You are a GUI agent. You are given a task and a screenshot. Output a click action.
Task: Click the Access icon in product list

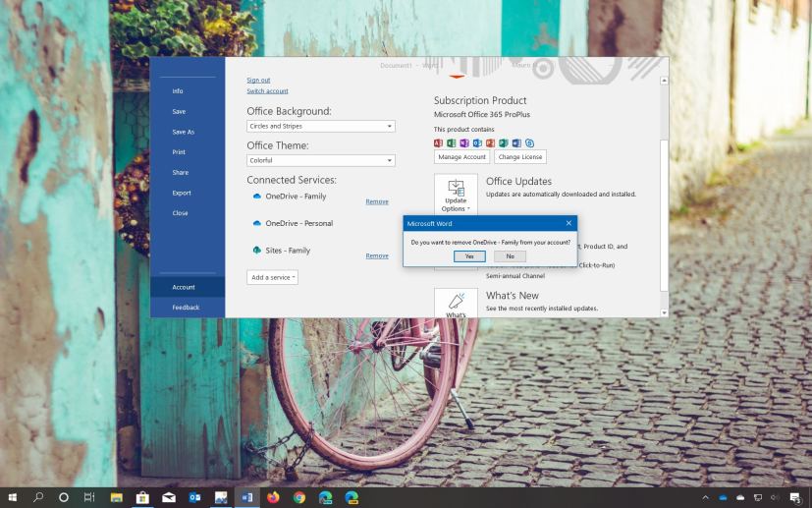coord(438,143)
